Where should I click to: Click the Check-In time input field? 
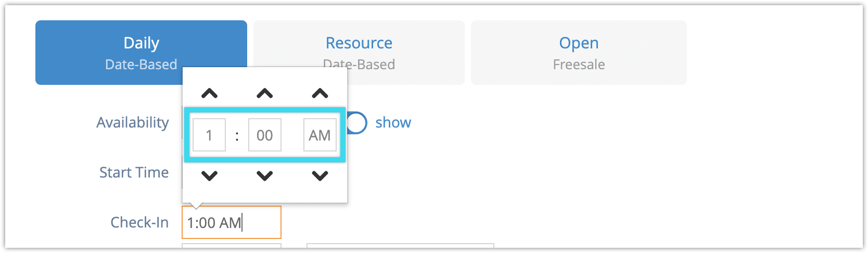click(232, 222)
